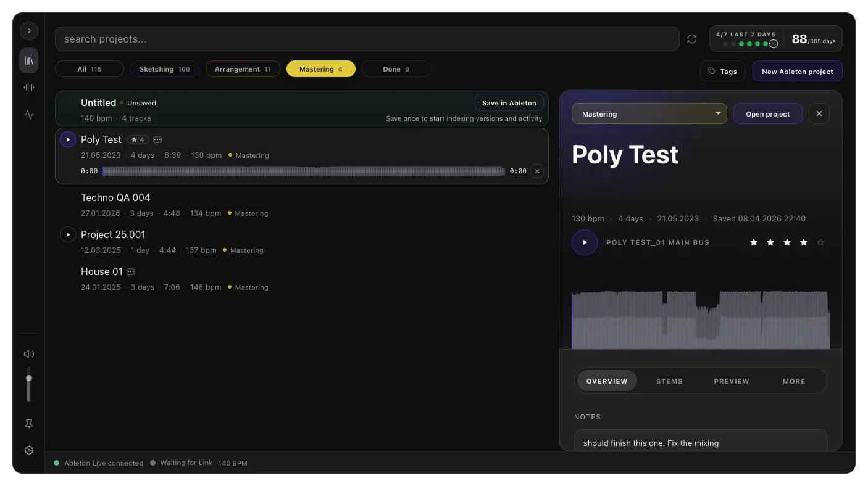Focus the search projects field
868x486 pixels.
[367, 39]
